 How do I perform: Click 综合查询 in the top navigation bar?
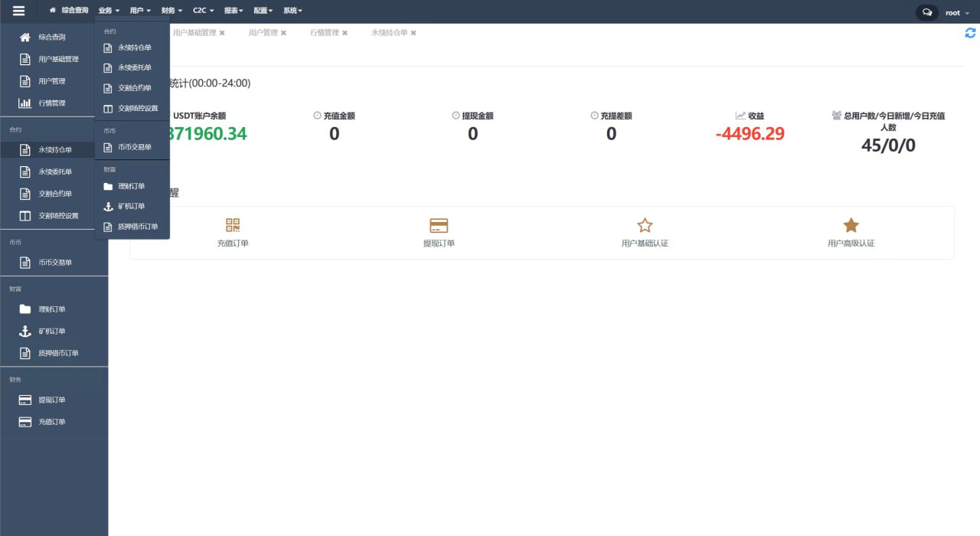click(x=73, y=11)
